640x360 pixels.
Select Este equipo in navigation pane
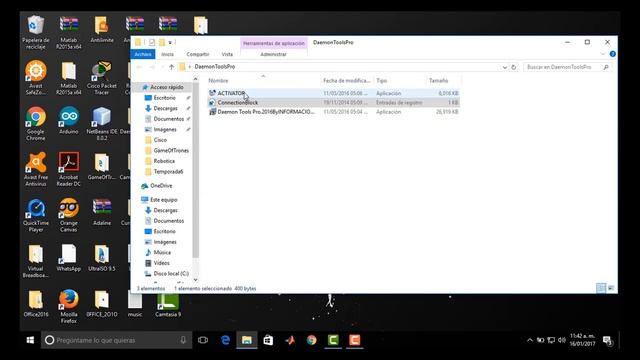tap(163, 200)
